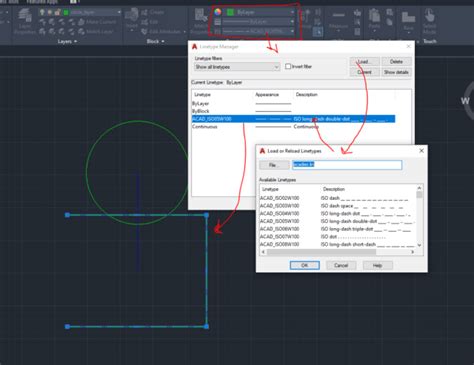
Task: Select the ByLayer row in Linetype Manager
Action: click(293, 103)
